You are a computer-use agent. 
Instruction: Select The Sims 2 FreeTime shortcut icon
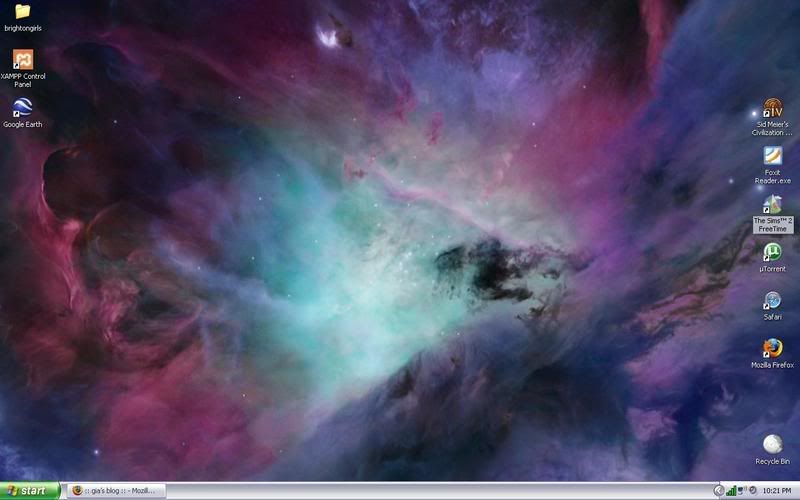pos(772,203)
